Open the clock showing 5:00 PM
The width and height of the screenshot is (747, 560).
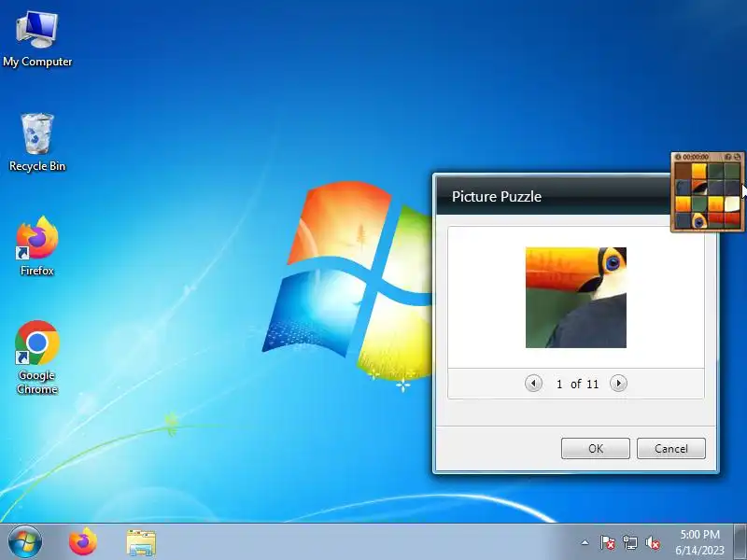(699, 542)
